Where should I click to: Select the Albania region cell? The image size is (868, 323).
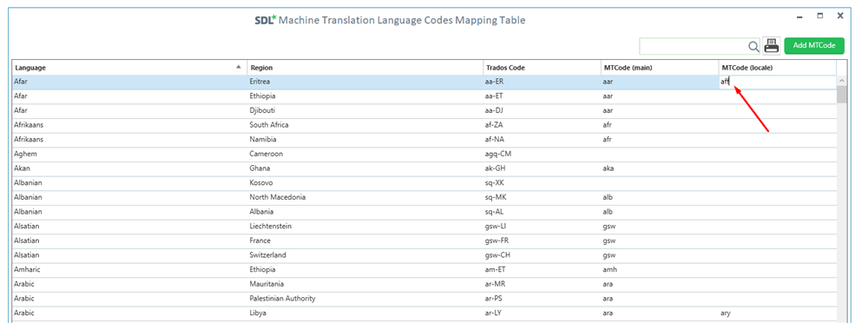pyautogui.click(x=365, y=212)
